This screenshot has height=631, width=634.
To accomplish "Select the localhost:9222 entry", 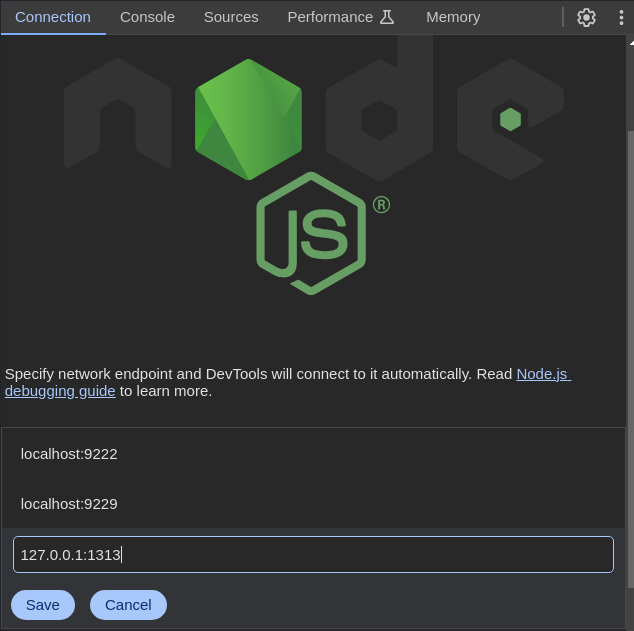I will click(313, 454).
